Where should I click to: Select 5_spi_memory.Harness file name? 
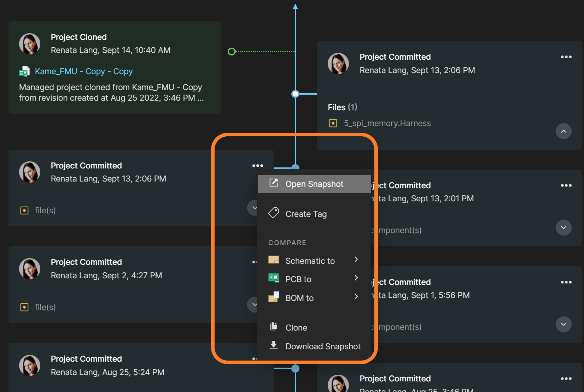tap(387, 123)
